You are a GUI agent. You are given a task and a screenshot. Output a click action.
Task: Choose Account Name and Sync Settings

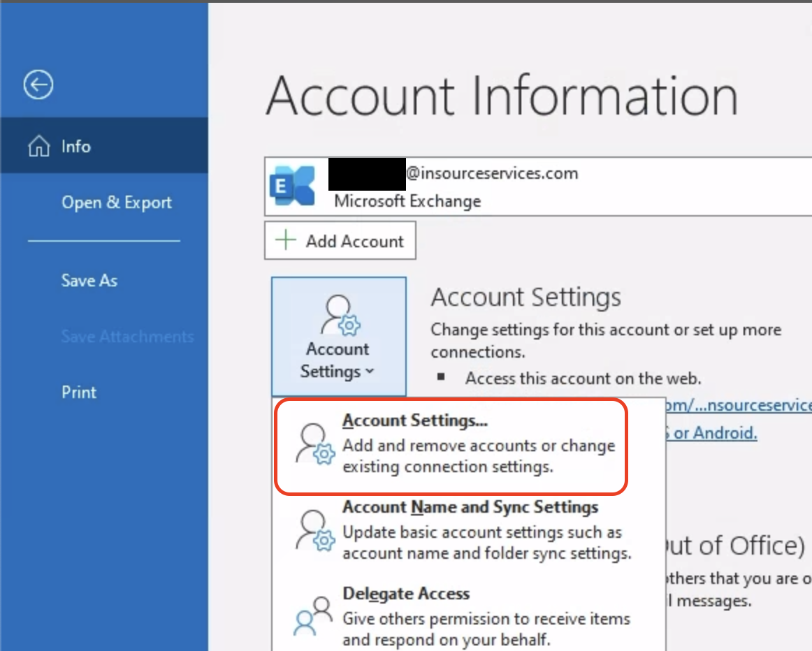(x=463, y=530)
